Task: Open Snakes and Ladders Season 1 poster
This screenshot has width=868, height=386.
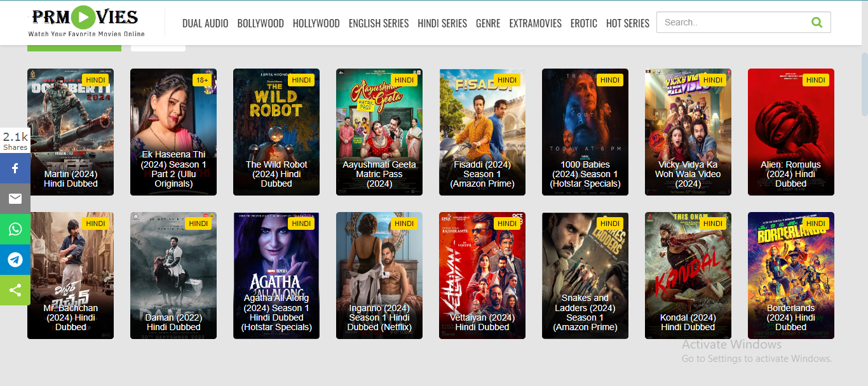Action: tap(585, 276)
